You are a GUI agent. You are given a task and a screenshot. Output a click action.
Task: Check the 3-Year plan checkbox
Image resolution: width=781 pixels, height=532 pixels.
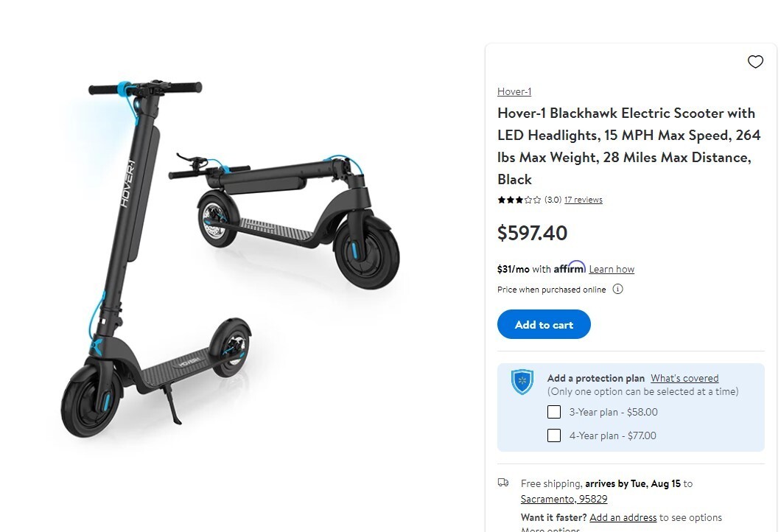[554, 412]
